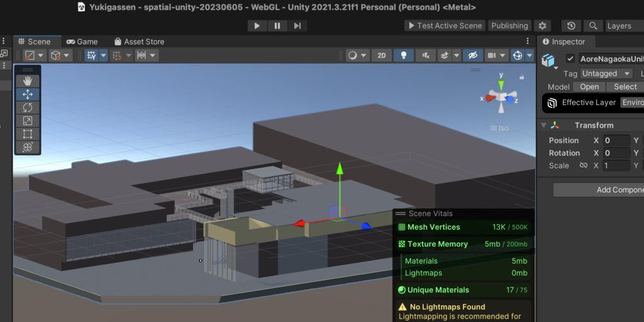
Task: Open the Untagged tag dropdown
Action: (x=606, y=74)
